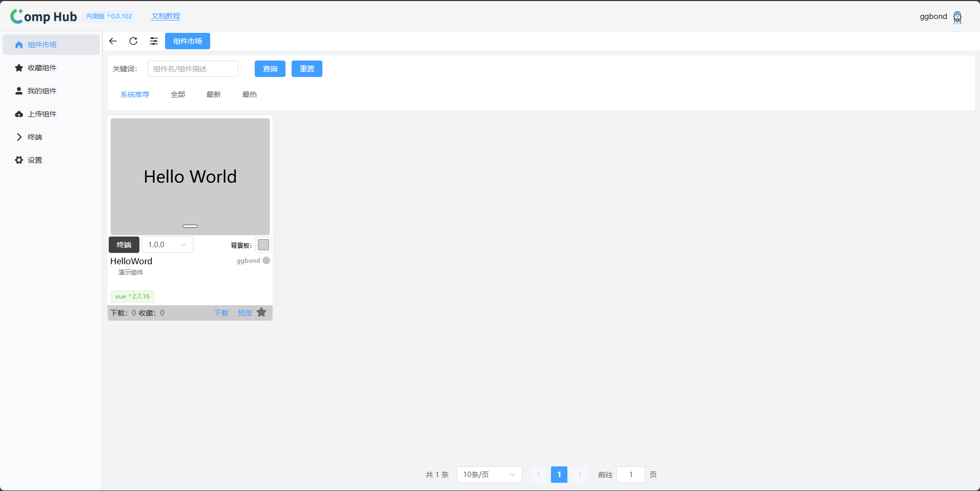Image resolution: width=980 pixels, height=491 pixels.
Task: Open the filter settings sliders icon
Action: (x=154, y=41)
